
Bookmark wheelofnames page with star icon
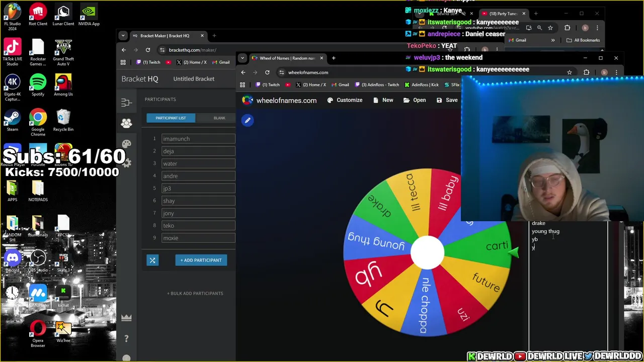tap(570, 72)
